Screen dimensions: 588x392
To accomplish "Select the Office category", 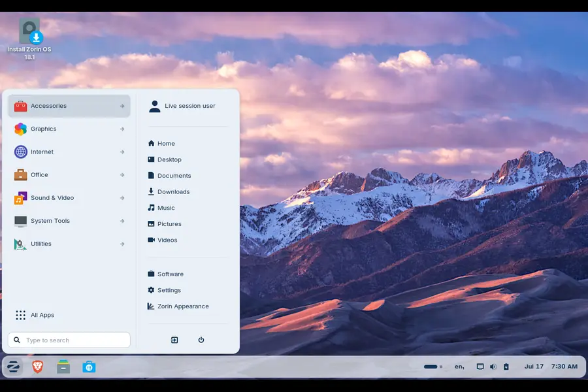I will pyautogui.click(x=69, y=175).
